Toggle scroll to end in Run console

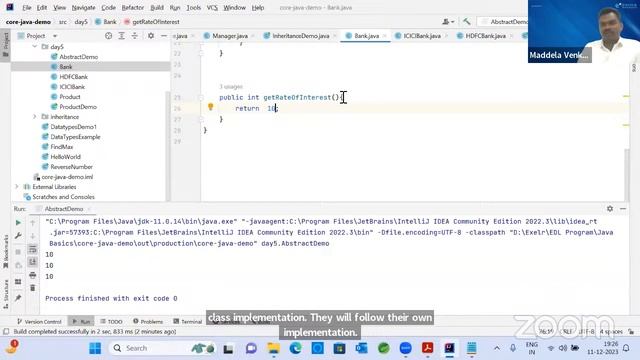click(33, 262)
